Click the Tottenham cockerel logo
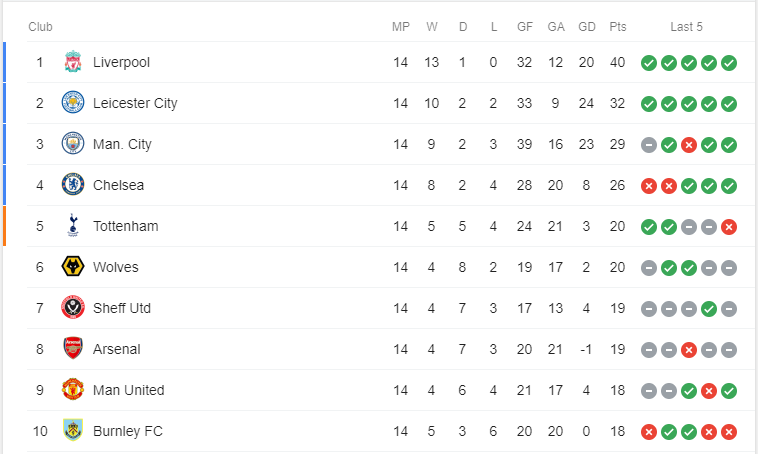 tap(72, 226)
